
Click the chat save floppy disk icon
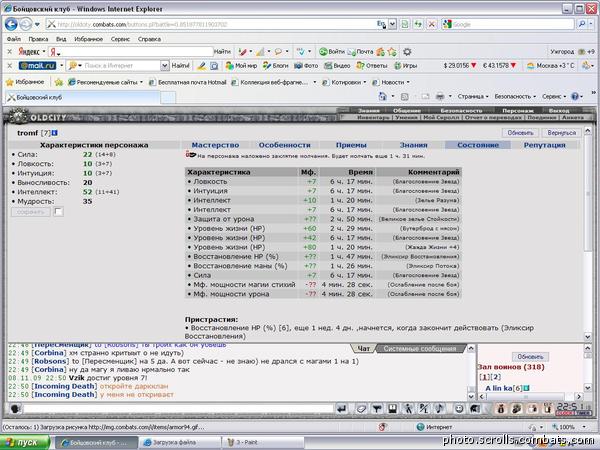click(392, 409)
